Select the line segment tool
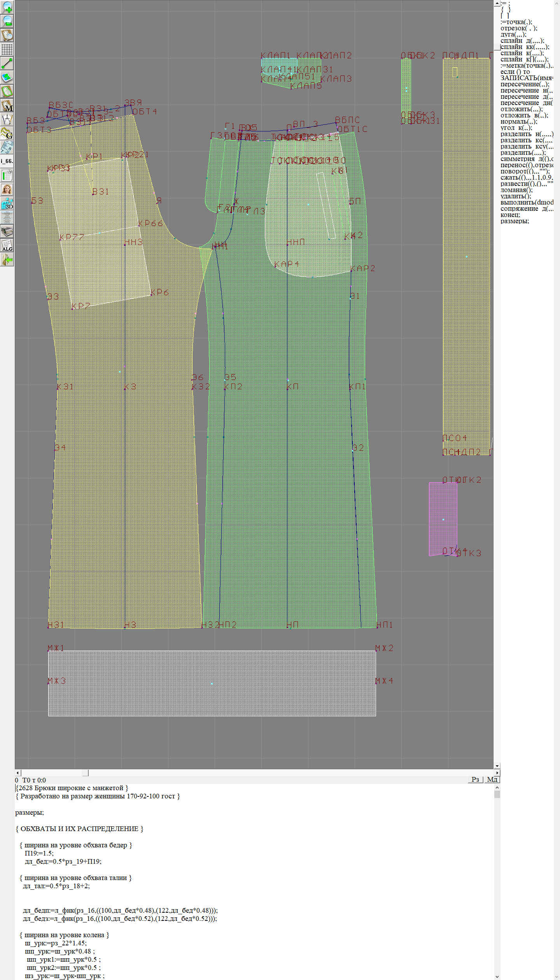 point(7,63)
